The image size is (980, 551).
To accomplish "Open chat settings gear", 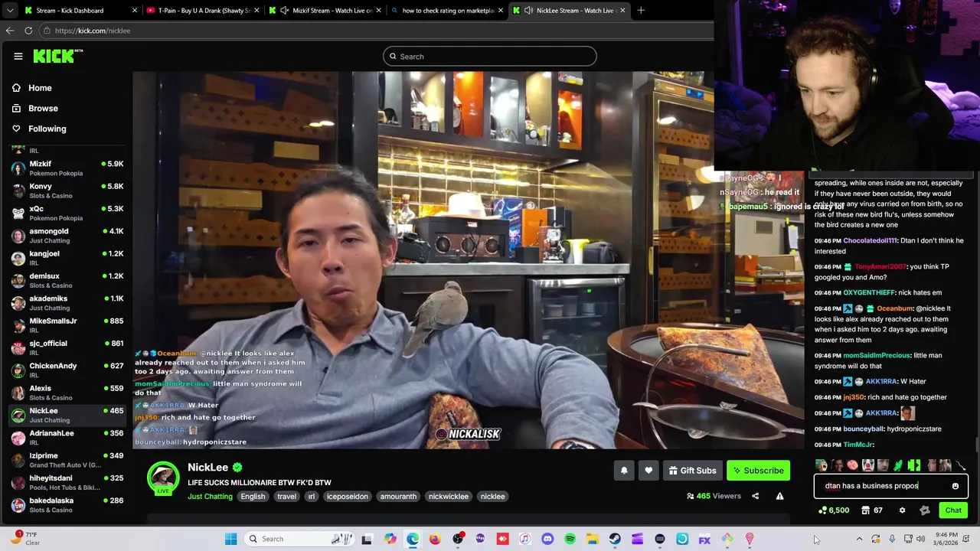I will (x=902, y=510).
